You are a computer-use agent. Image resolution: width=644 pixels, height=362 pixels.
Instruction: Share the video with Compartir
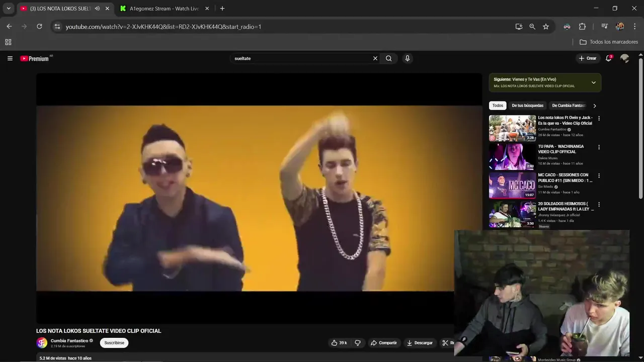point(383,343)
